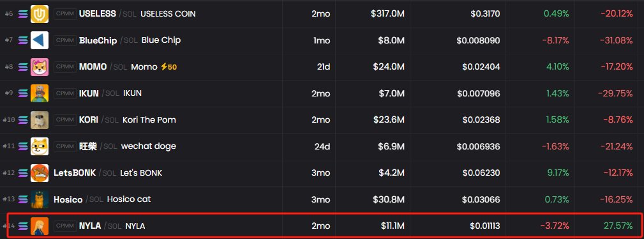
Task: Click the Solana chain icon in row #6
Action: 23,14
